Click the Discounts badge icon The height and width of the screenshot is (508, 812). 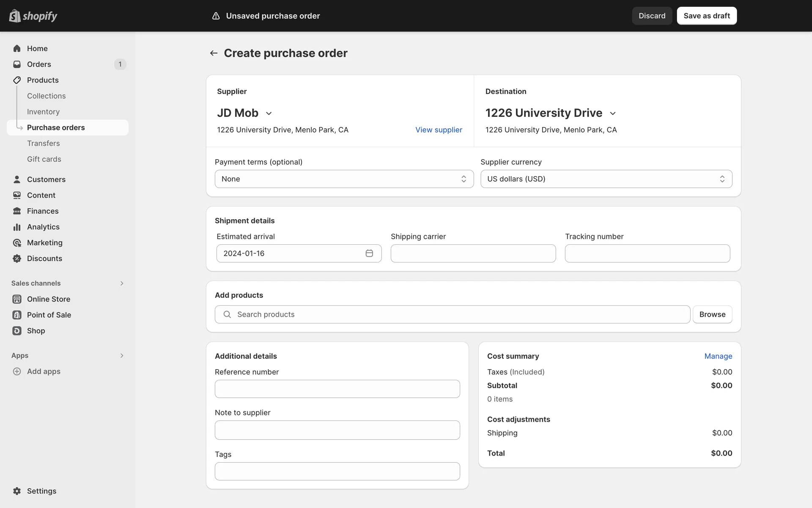tap(17, 259)
